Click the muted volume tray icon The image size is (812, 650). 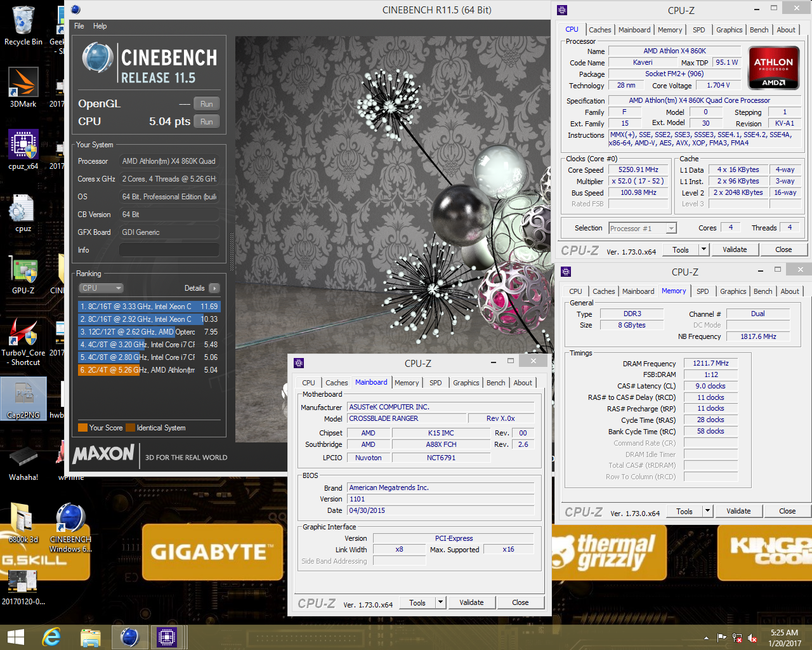(x=752, y=638)
